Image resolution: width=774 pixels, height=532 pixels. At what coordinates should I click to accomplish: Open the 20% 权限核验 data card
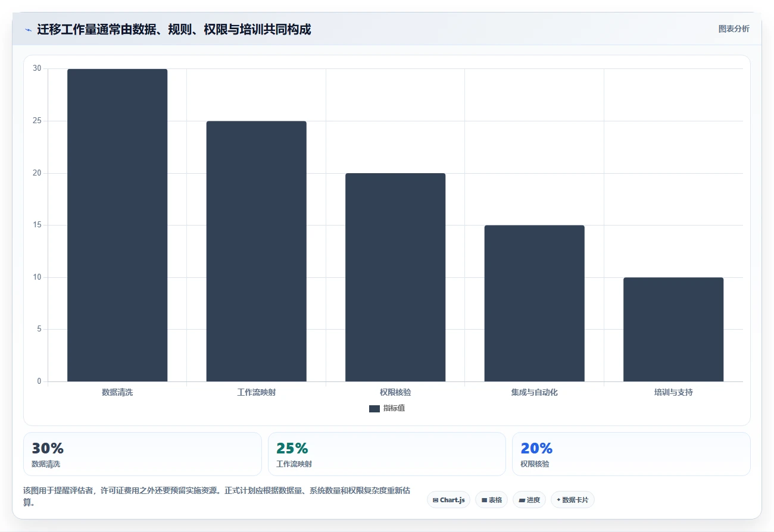coord(631,454)
